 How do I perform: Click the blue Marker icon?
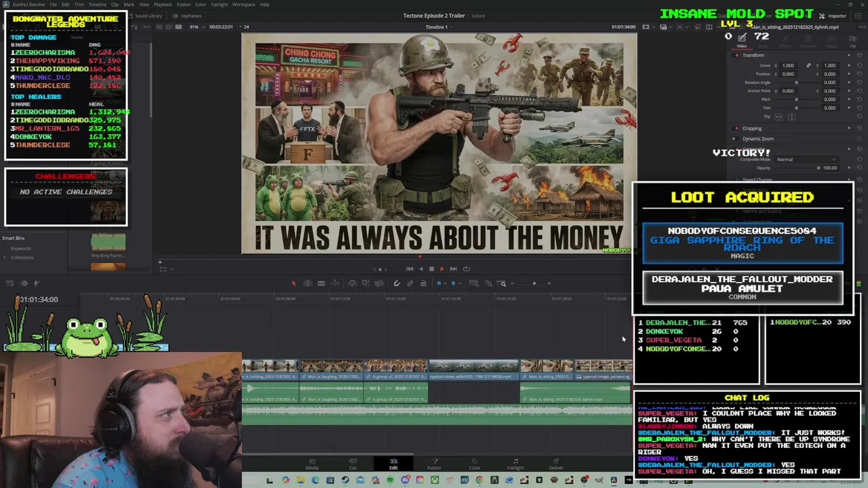click(453, 283)
